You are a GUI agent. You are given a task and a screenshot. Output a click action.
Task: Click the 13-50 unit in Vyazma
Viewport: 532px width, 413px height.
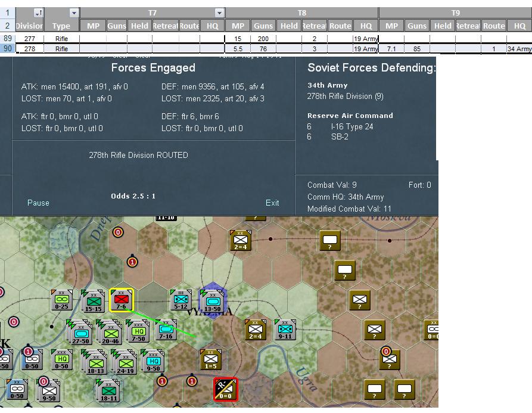213,301
